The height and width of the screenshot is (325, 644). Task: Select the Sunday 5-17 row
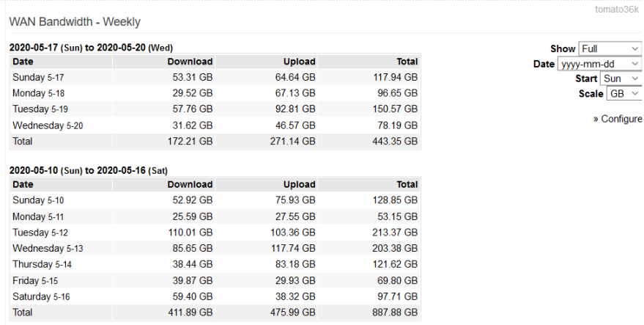pos(215,77)
